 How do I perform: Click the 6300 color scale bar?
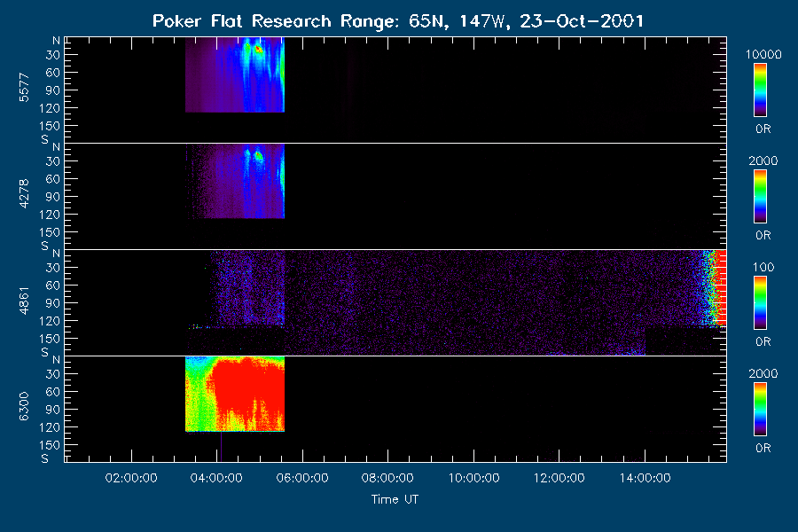[x=761, y=410]
